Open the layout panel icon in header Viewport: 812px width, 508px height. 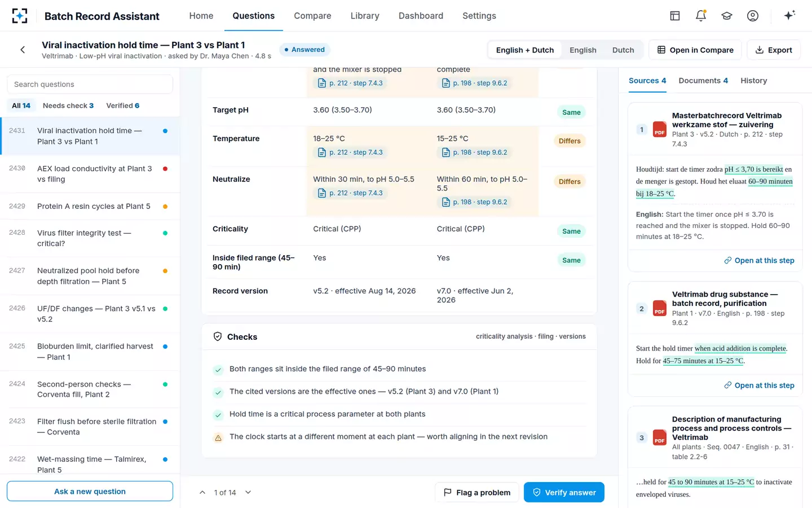pyautogui.click(x=675, y=16)
